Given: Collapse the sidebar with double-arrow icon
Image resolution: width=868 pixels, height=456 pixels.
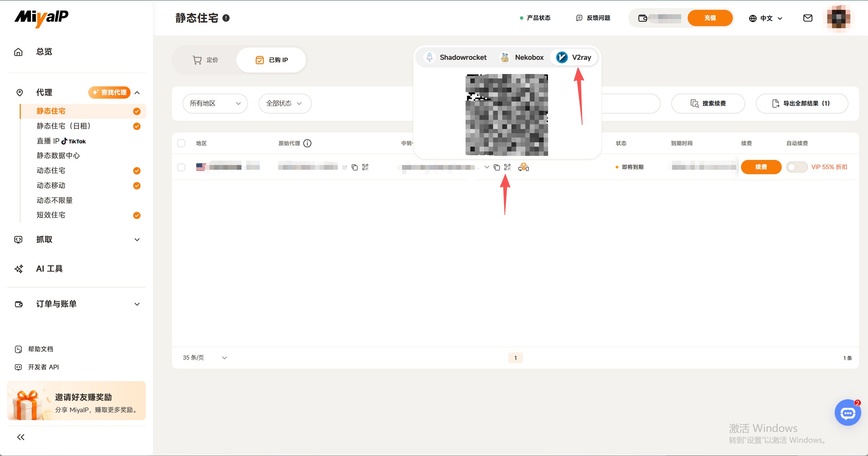Looking at the screenshot, I should point(21,437).
